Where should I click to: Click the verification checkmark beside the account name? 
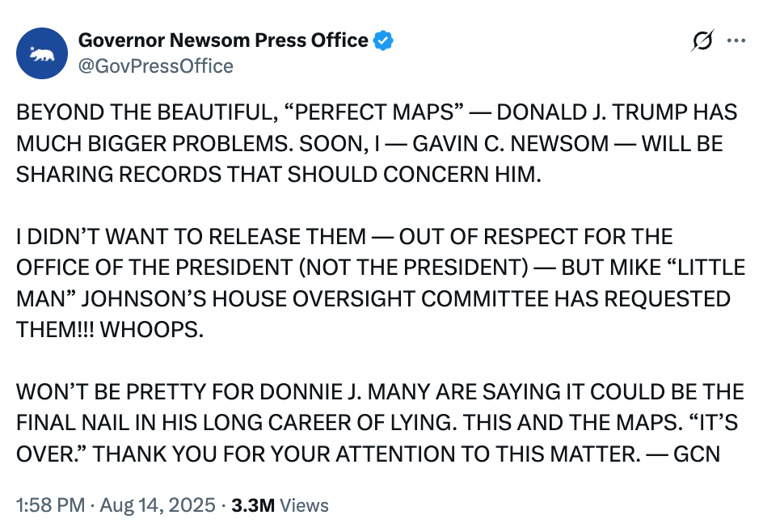382,40
